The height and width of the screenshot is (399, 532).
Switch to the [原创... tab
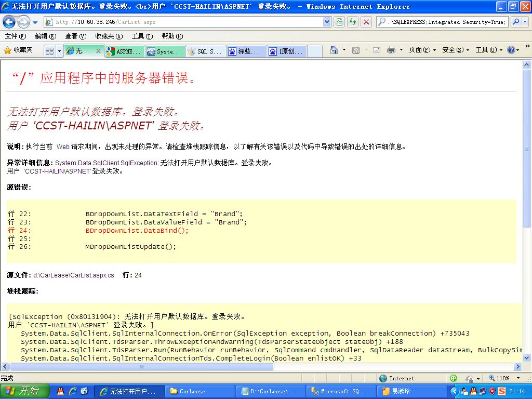click(287, 51)
